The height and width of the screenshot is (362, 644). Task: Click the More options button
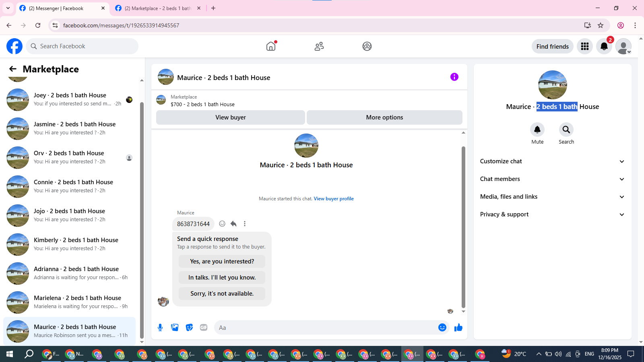[x=384, y=117]
